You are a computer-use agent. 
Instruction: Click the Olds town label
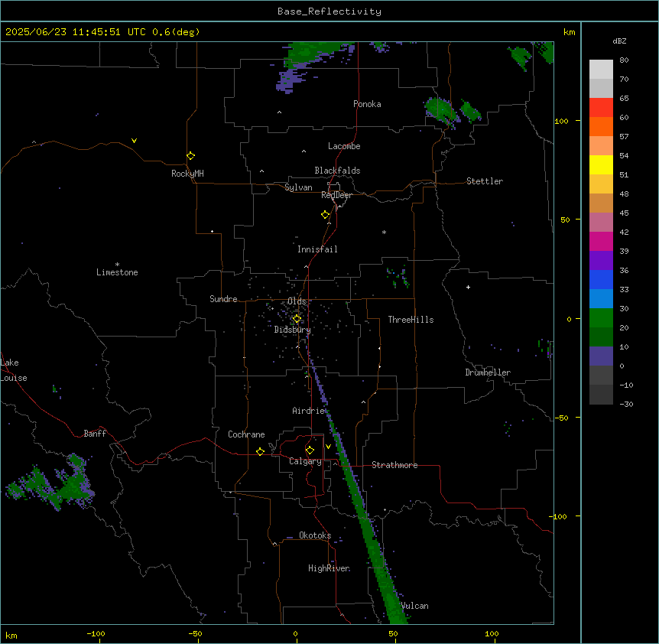click(x=297, y=301)
